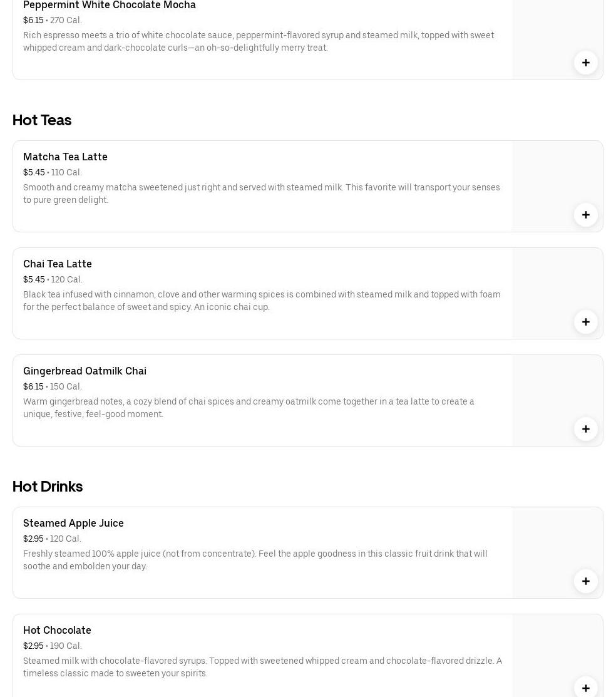Select the Hot Chocolate item name

click(57, 630)
